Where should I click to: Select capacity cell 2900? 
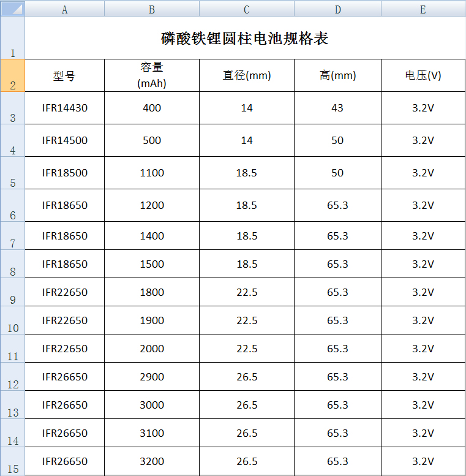click(152, 376)
